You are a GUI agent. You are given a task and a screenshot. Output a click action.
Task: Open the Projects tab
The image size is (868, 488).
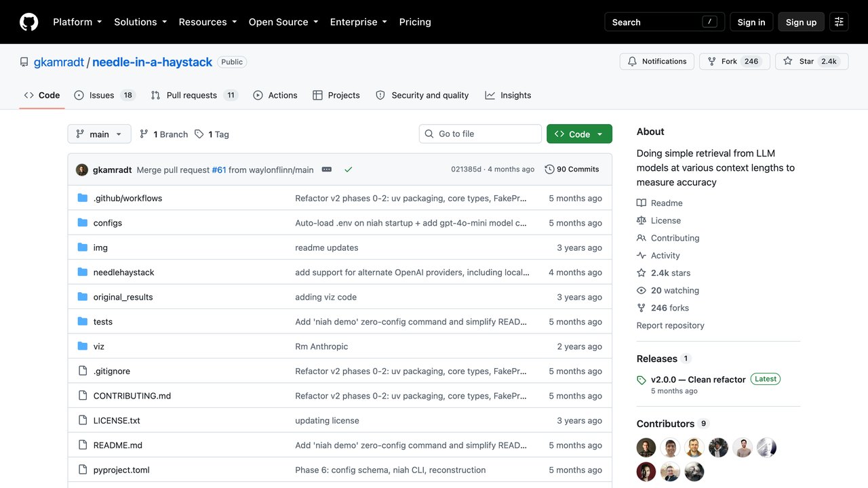(x=336, y=96)
